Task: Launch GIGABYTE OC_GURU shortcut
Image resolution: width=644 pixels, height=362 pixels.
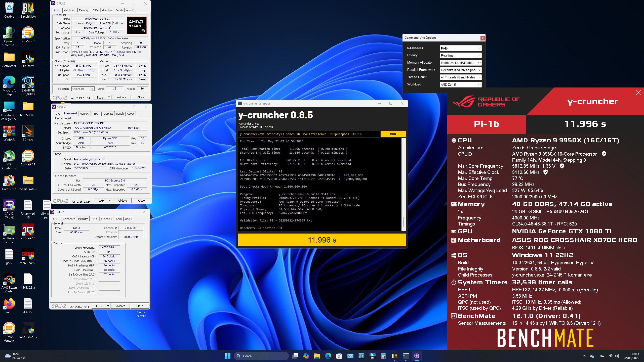Action: (x=28, y=86)
